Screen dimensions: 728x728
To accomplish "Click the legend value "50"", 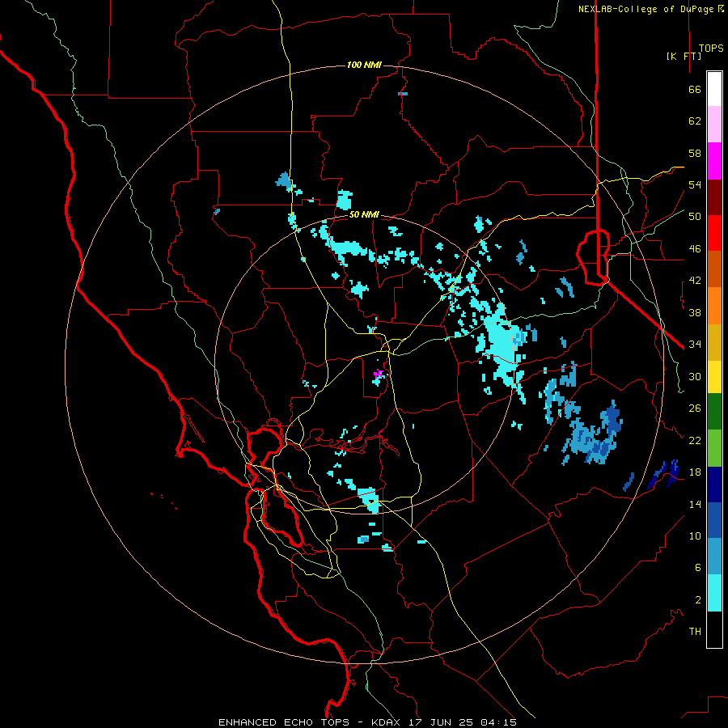I will tap(695, 217).
